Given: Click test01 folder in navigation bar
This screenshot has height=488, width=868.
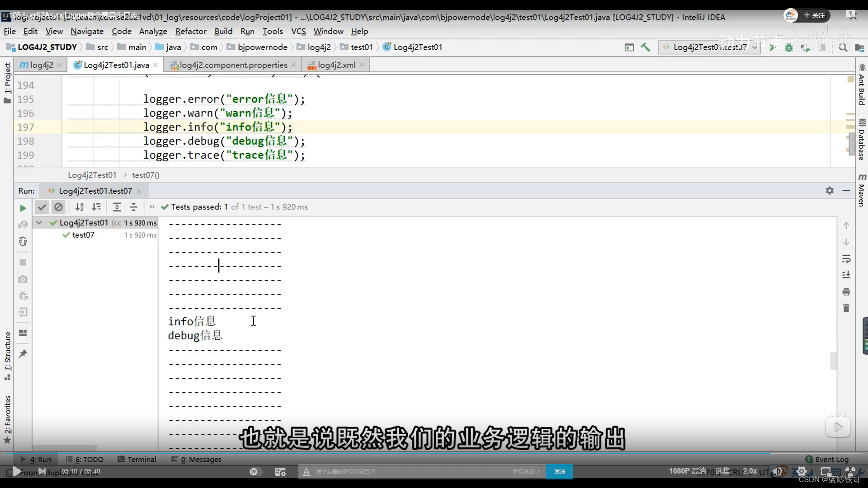Looking at the screenshot, I should pyautogui.click(x=356, y=47).
